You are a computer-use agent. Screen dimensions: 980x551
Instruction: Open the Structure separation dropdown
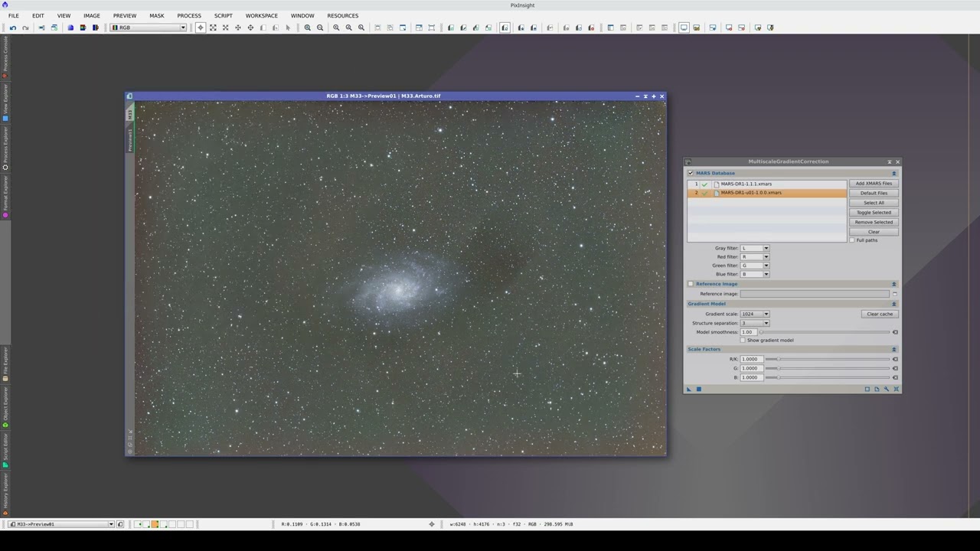pos(754,323)
